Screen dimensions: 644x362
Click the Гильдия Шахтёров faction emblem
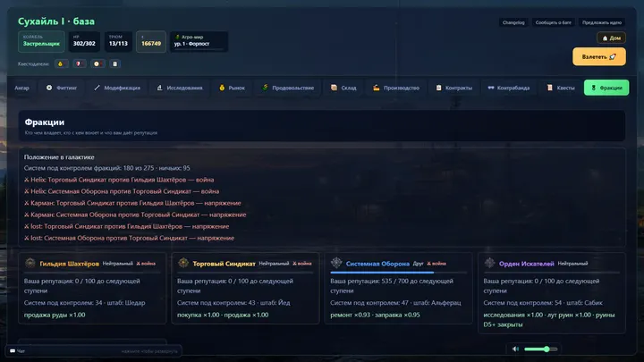[x=30, y=263]
